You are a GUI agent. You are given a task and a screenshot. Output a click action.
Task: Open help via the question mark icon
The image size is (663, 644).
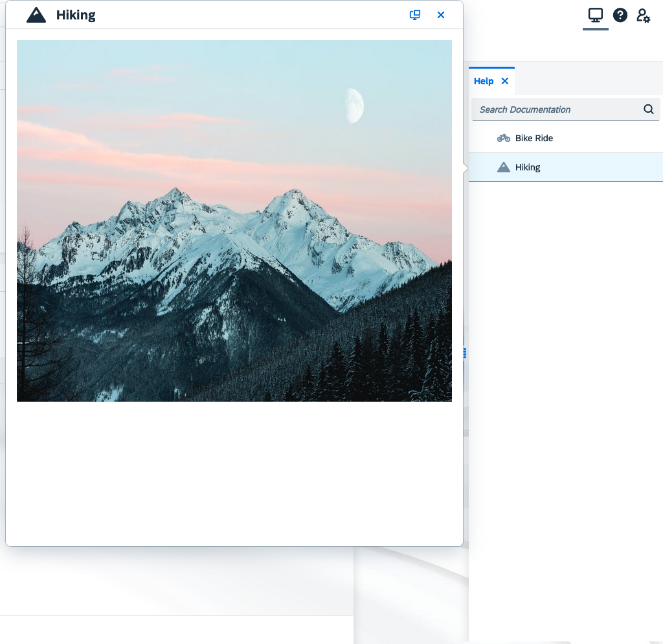(x=620, y=16)
